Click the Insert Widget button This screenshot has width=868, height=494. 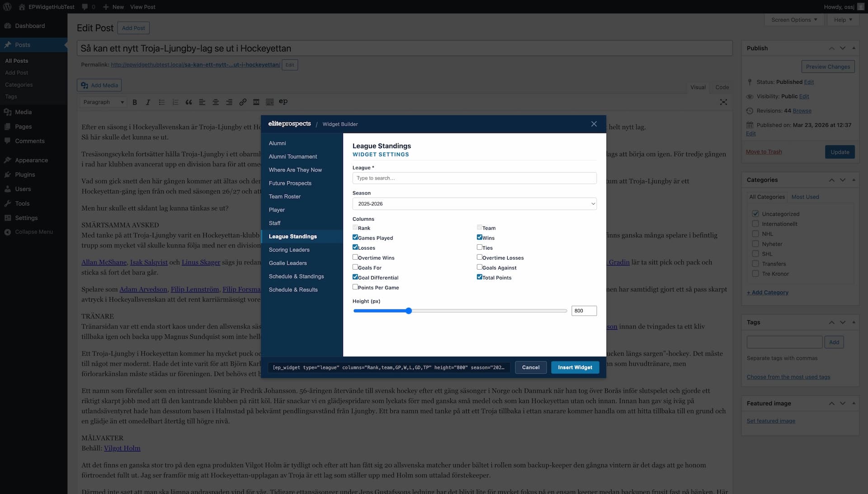click(575, 367)
